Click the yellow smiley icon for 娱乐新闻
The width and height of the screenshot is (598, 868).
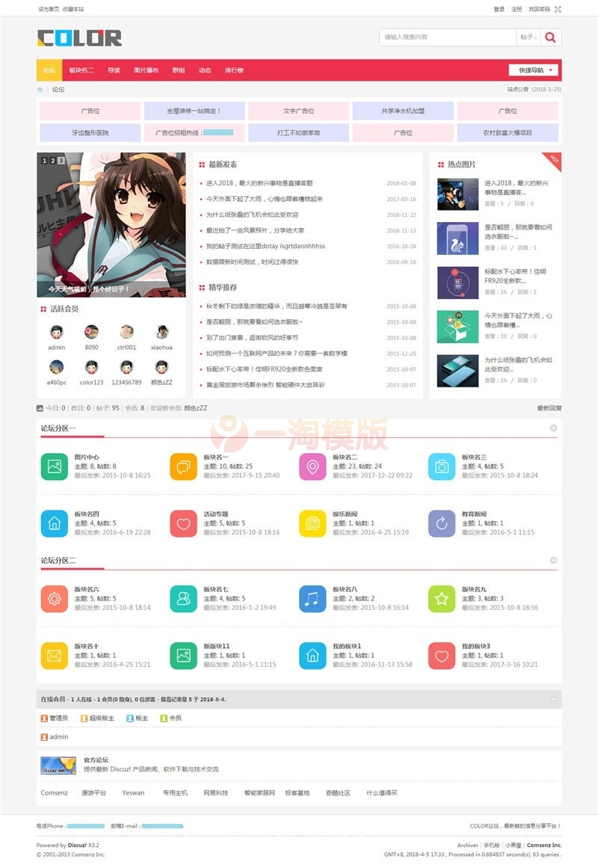[x=314, y=523]
